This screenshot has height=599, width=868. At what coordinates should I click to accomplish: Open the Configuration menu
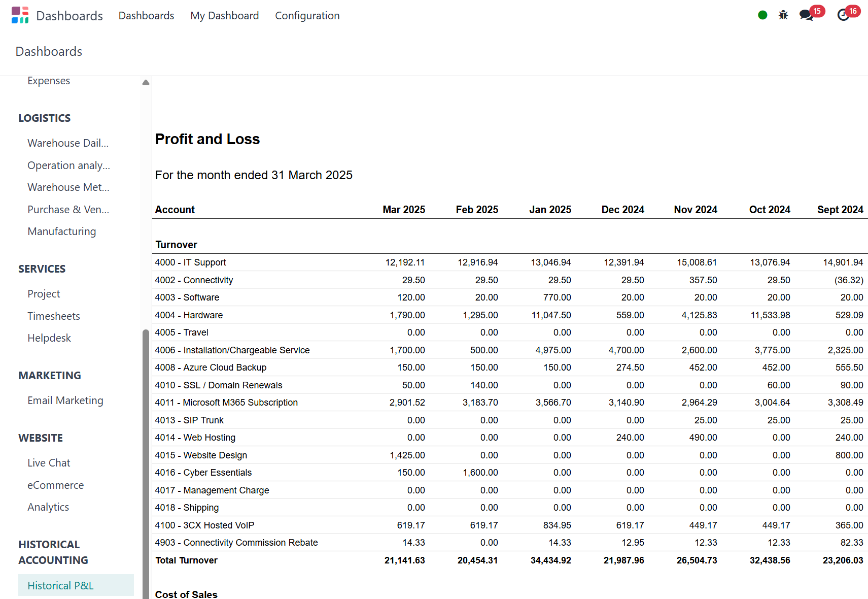click(x=307, y=16)
